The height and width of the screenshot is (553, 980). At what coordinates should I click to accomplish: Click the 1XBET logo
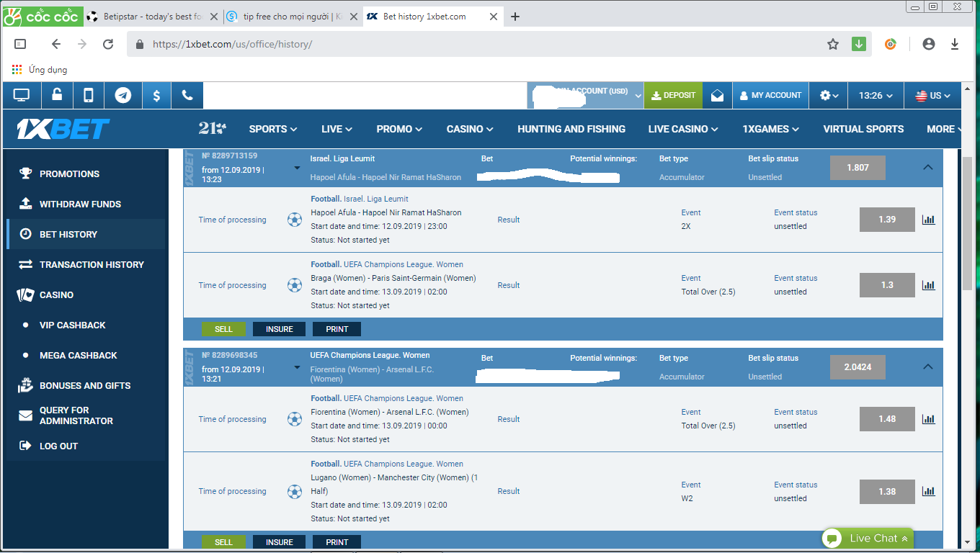tap(63, 129)
